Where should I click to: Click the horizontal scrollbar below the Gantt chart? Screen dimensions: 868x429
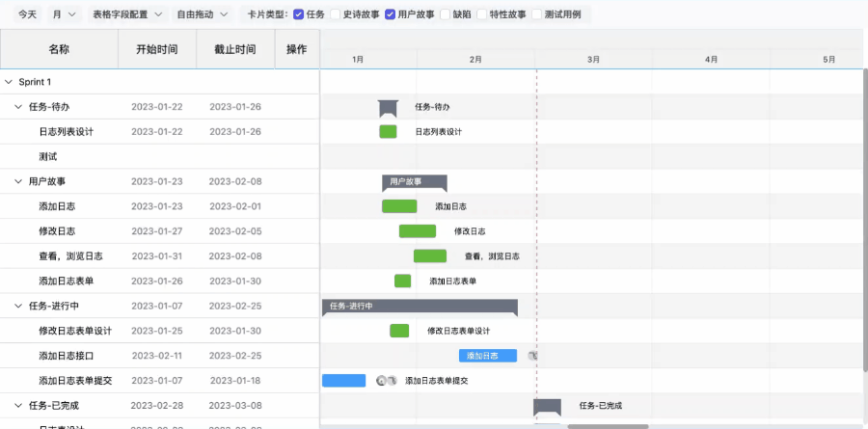tap(608, 425)
